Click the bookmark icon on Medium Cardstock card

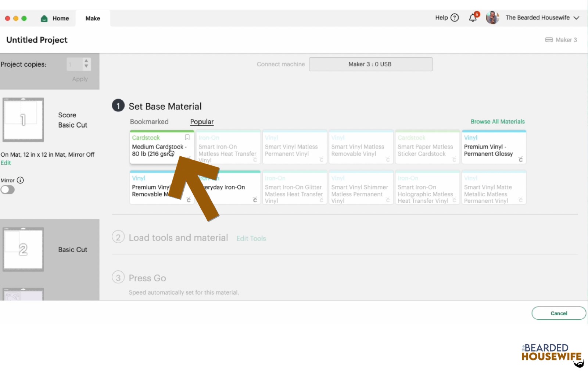coord(187,137)
